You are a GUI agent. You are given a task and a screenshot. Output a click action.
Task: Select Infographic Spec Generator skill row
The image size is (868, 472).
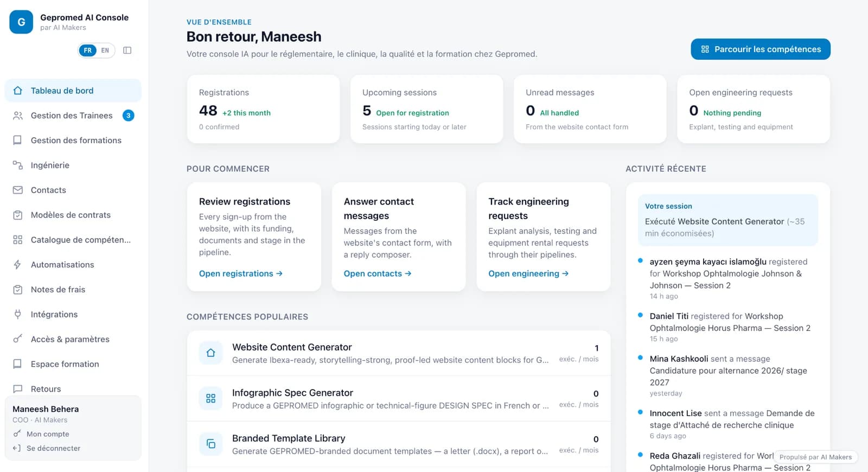click(399, 399)
